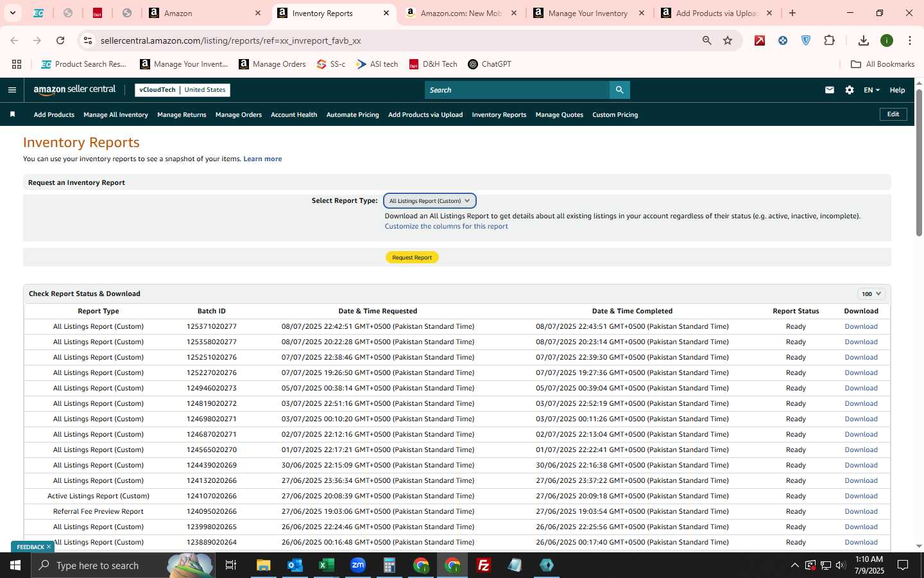Open the D&H Tech bookmark
The image size is (924, 578).
coord(433,64)
